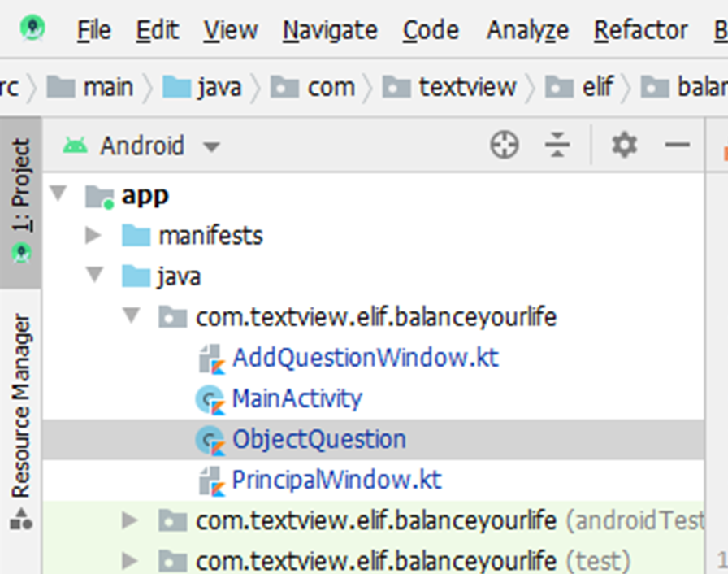Open the Edit menu
Viewport: 728px width, 574px height.
[158, 31]
